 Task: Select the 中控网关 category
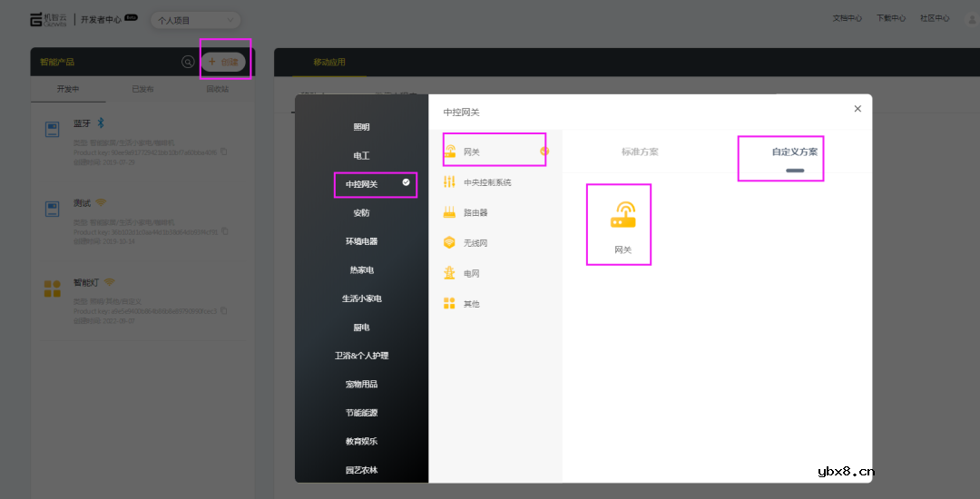[x=361, y=184]
